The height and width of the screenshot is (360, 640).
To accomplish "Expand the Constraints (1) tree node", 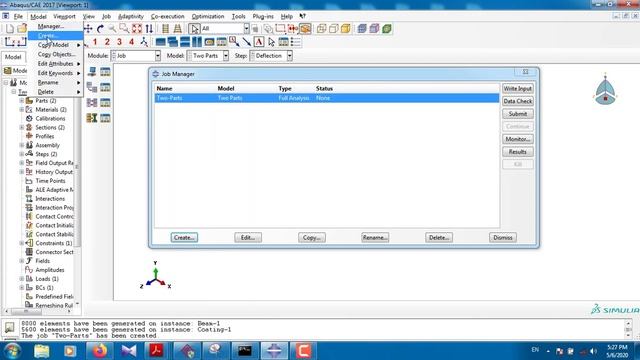I will pyautogui.click(x=22, y=243).
